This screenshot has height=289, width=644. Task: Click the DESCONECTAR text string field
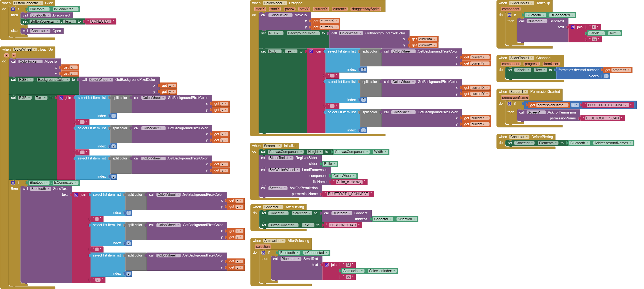343,225
